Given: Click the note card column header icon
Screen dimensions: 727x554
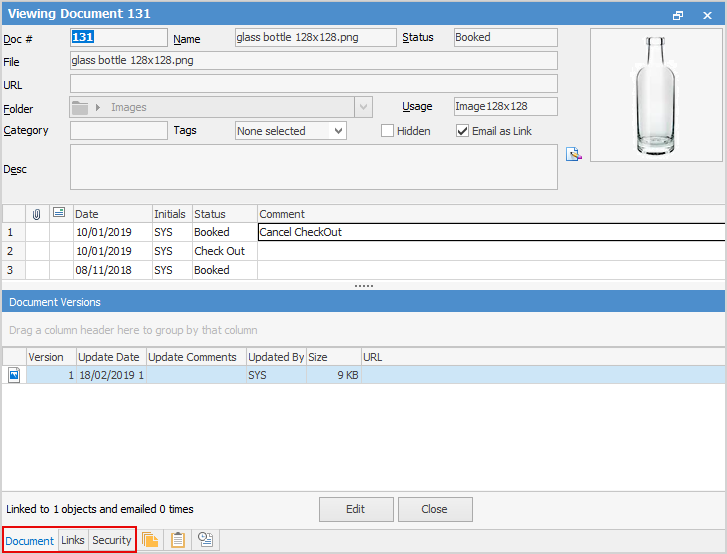Looking at the screenshot, I should 59,214.
